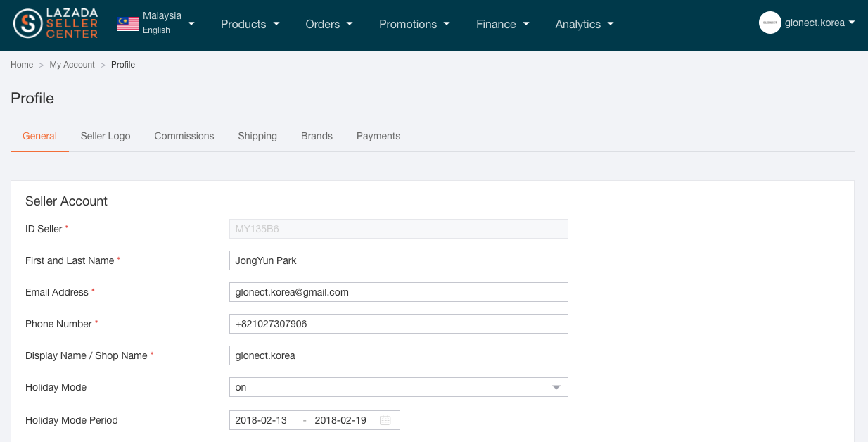The height and width of the screenshot is (442, 868).
Task: Click the First and Last Name field
Action: pyautogui.click(x=399, y=260)
